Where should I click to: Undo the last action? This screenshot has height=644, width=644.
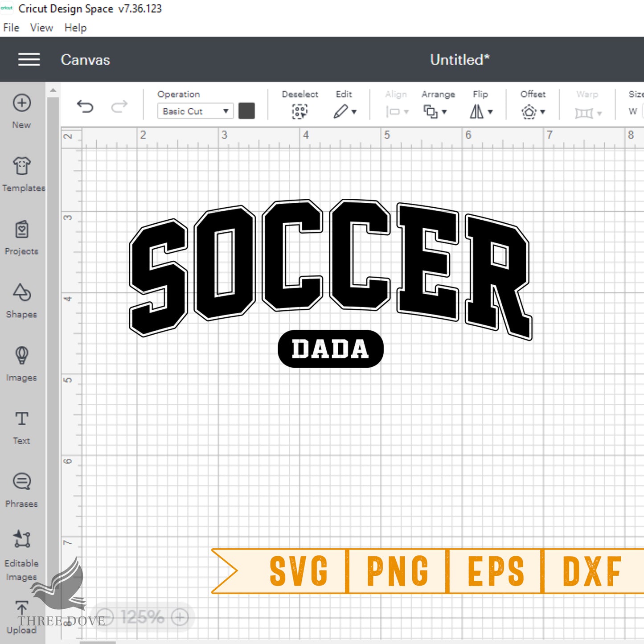[85, 107]
